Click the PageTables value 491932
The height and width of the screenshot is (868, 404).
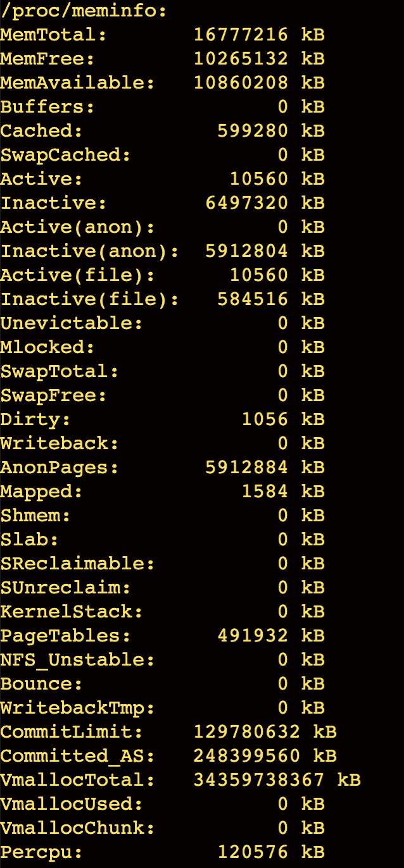pos(253,636)
